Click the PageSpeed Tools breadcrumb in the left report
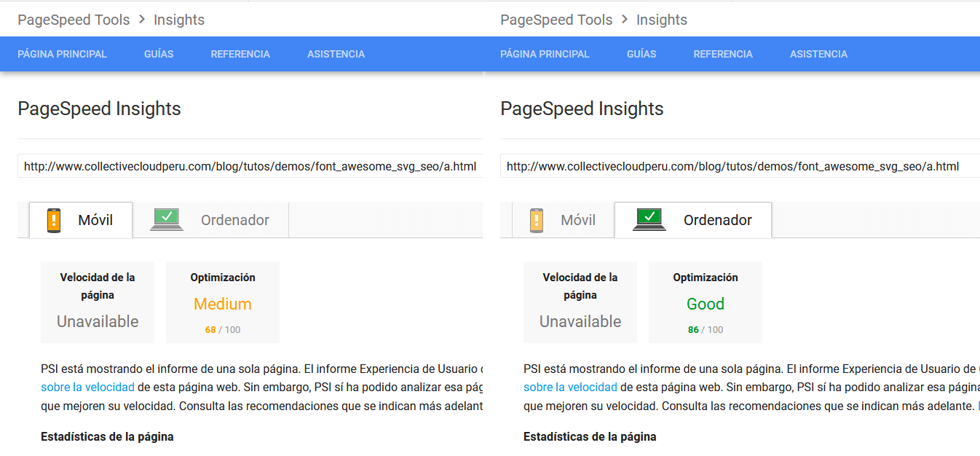Viewport: 980px width, 456px height. [74, 20]
